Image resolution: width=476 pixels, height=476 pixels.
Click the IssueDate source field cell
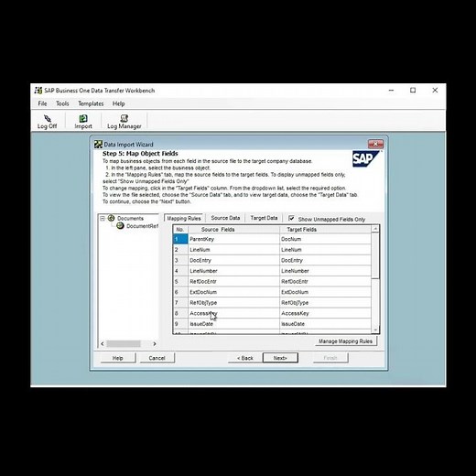click(233, 324)
